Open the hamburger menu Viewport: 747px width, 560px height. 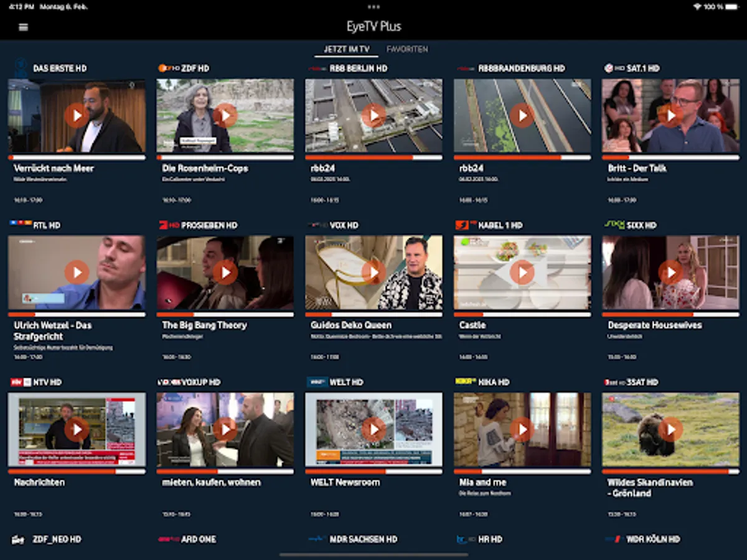pos(24,27)
